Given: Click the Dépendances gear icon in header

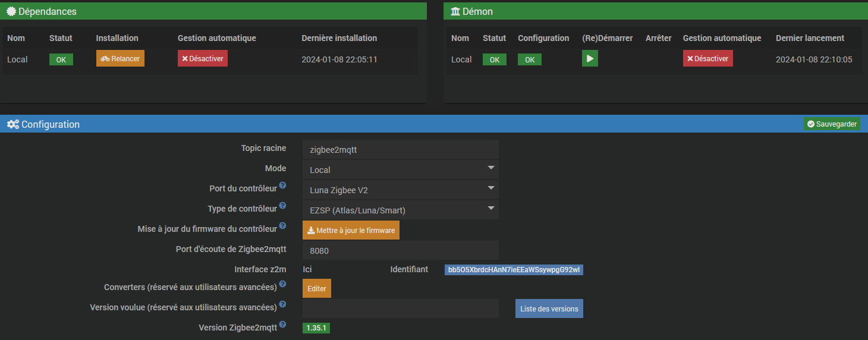Looking at the screenshot, I should click(11, 11).
